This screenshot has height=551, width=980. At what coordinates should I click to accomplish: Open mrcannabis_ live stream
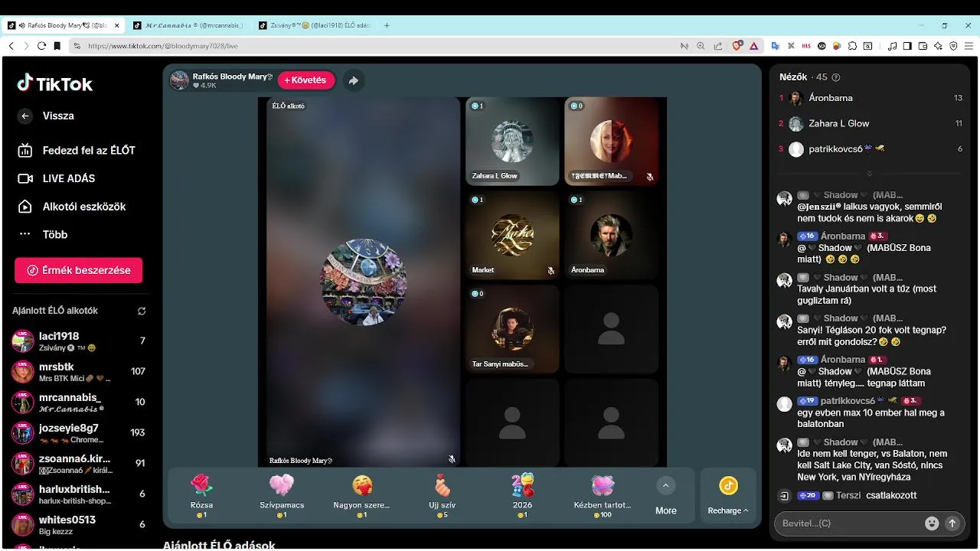point(78,403)
